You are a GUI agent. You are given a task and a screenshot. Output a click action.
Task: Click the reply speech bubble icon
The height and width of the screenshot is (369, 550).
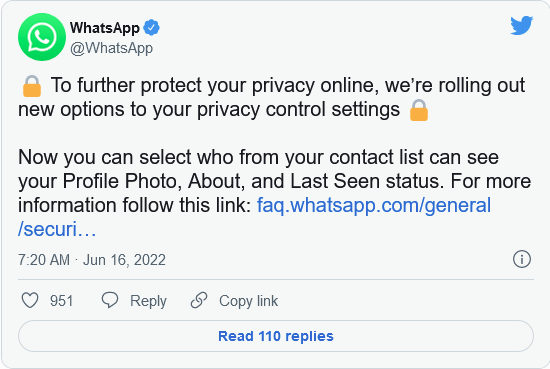click(x=110, y=301)
